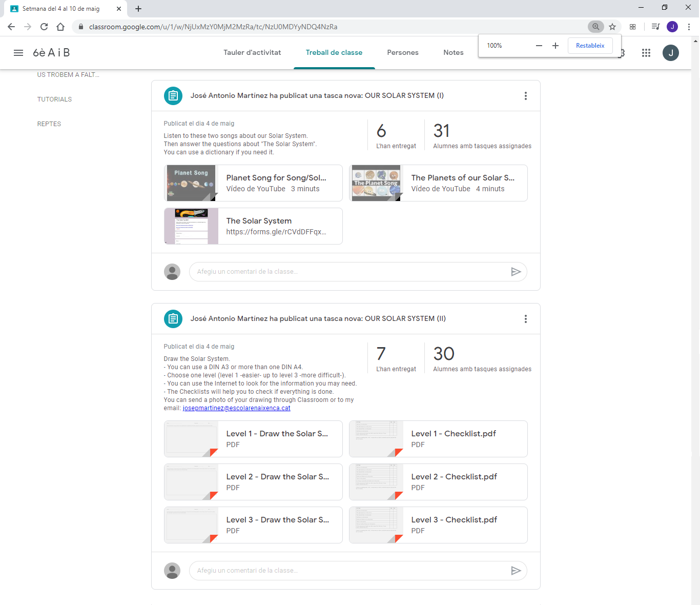Click the zoom magnifier icon in address bar
This screenshot has width=700, height=605.
pyautogui.click(x=595, y=27)
